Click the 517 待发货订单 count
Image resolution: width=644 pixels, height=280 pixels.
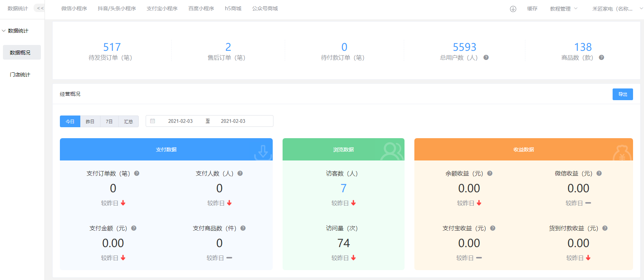[112, 47]
